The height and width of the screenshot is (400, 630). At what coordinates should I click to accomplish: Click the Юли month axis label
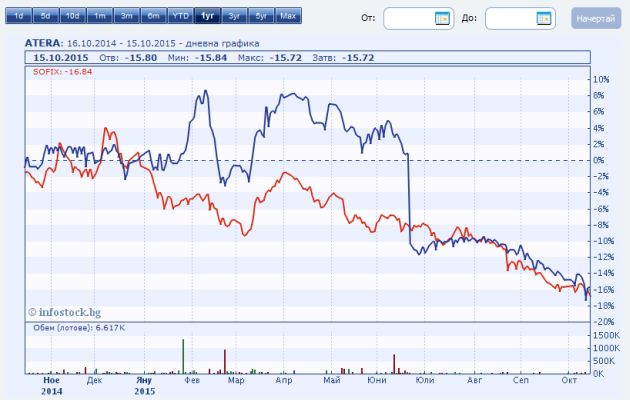pyautogui.click(x=425, y=380)
